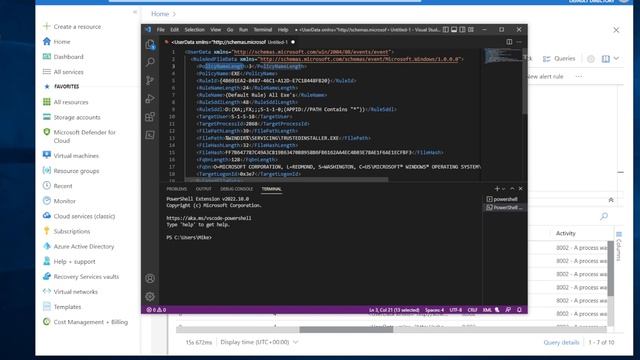This screenshot has width=640, height=360.
Task: Open editor More Actions ellipsis in VS Code
Action: tap(519, 42)
